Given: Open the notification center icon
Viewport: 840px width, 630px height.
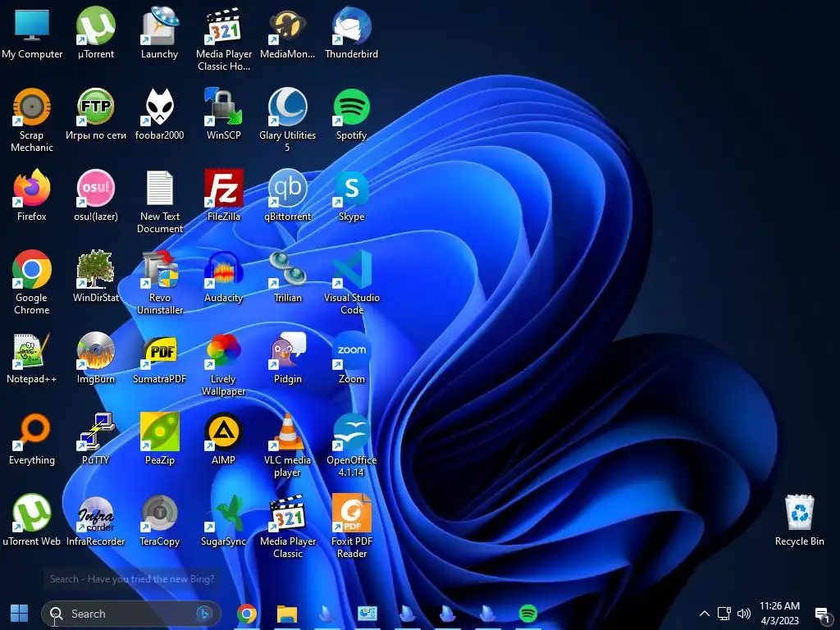Looking at the screenshot, I should (821, 614).
